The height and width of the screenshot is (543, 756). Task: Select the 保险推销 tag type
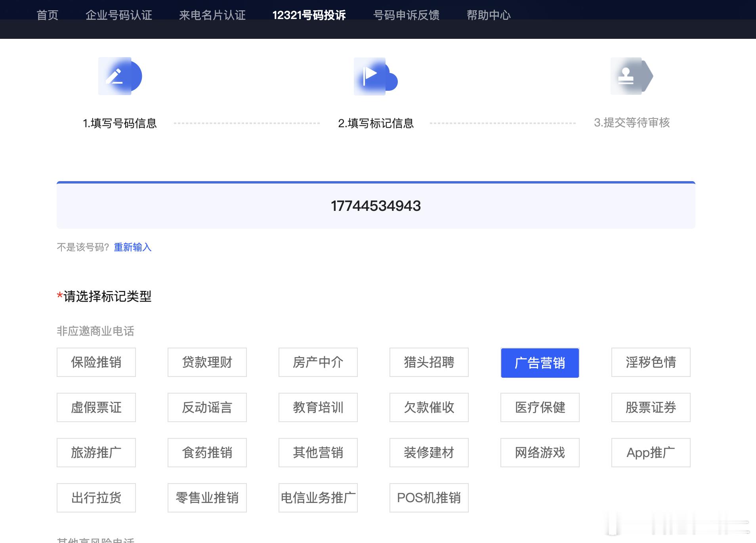[96, 362]
